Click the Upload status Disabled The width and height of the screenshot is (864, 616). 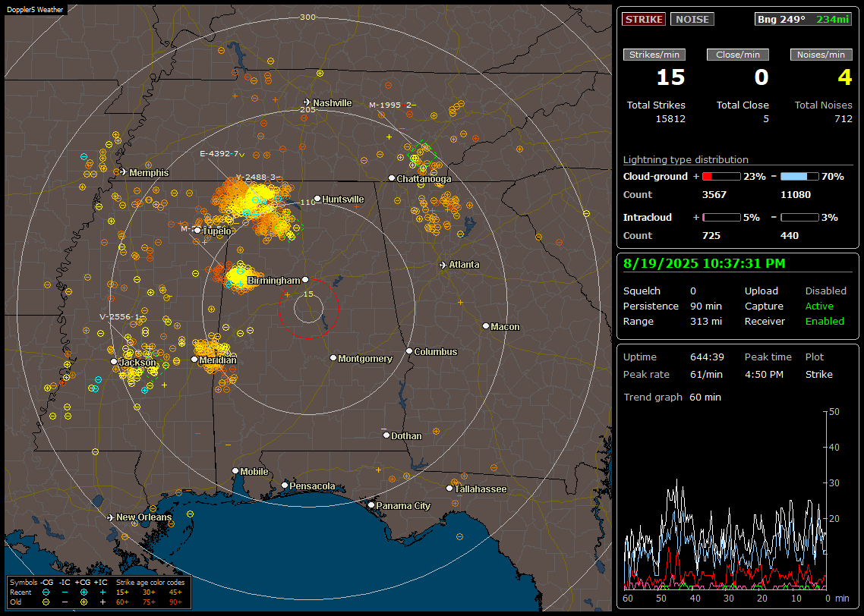click(x=825, y=291)
